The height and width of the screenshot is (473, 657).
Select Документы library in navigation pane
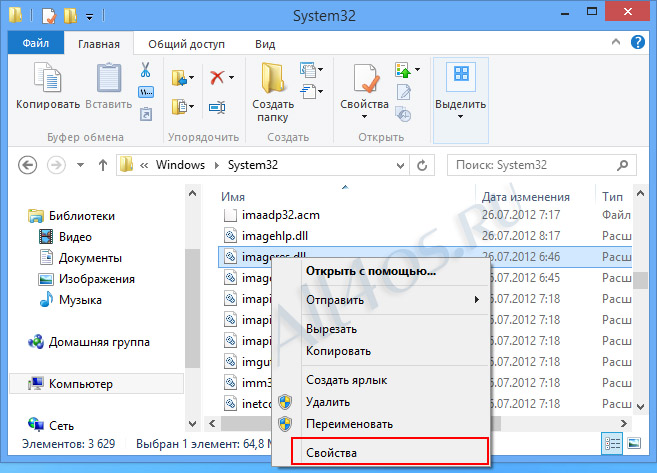80,258
